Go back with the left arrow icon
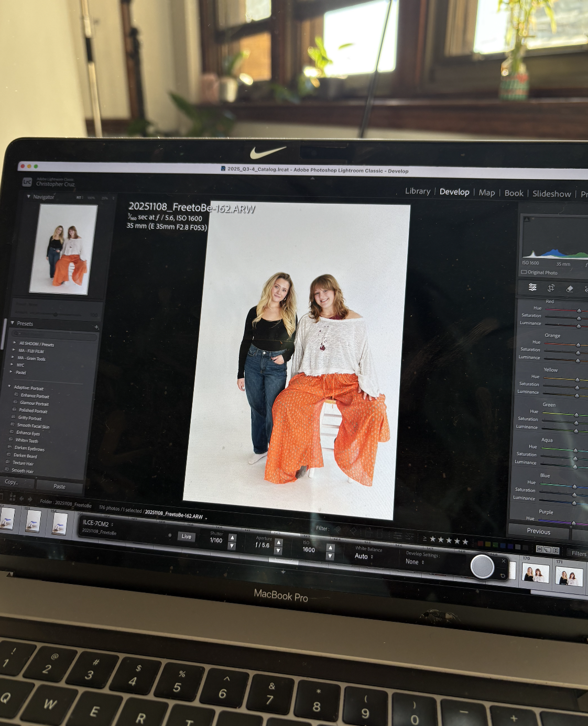 click(x=21, y=498)
